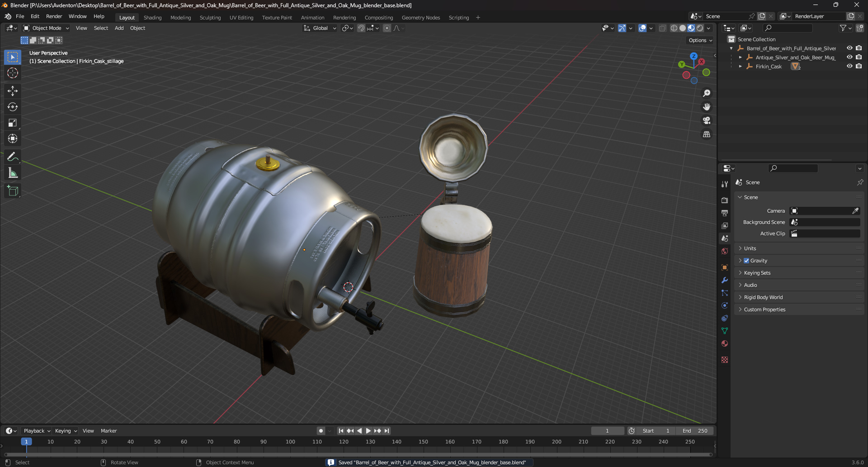
Task: Open the Modifiers properties tab
Action: (x=725, y=280)
